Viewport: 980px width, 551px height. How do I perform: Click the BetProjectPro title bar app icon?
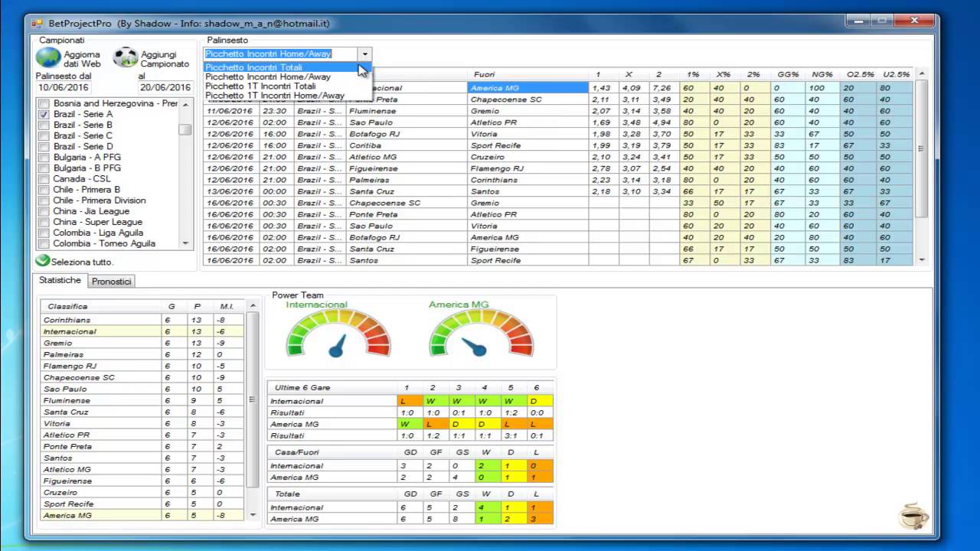(37, 23)
